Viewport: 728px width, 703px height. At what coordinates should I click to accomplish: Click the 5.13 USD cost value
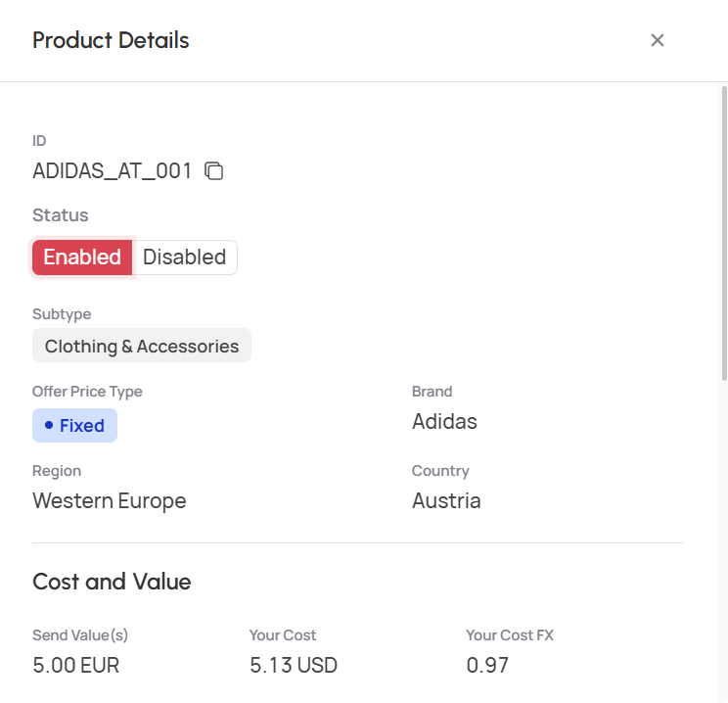pos(293,665)
